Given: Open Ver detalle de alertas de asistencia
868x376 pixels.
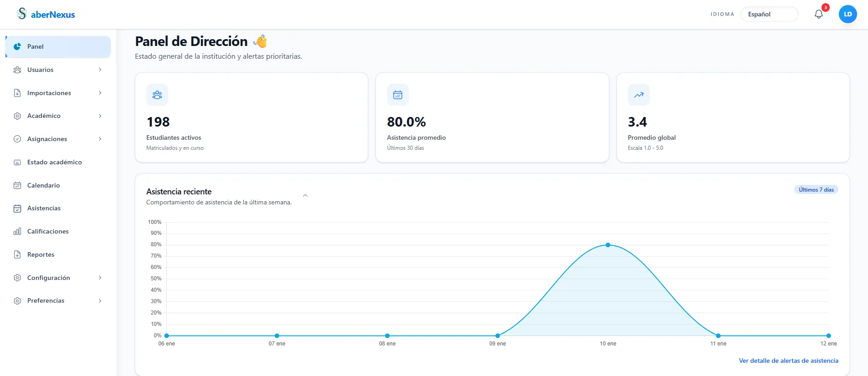Looking at the screenshot, I should [x=788, y=361].
